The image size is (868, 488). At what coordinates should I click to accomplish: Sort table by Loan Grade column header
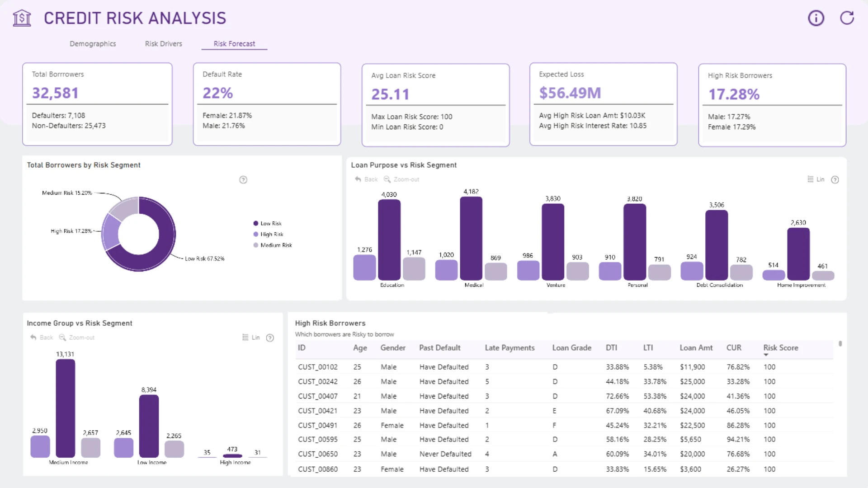click(571, 348)
